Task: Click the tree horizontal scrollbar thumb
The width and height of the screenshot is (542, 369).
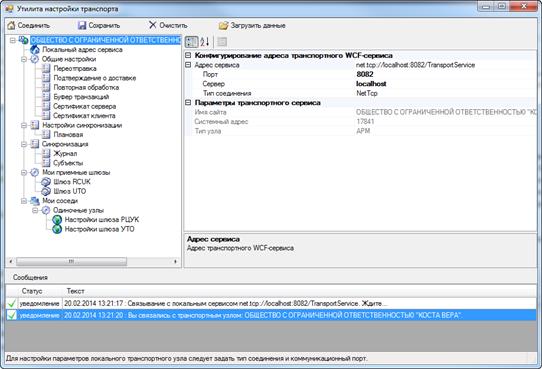Action: [x=71, y=262]
